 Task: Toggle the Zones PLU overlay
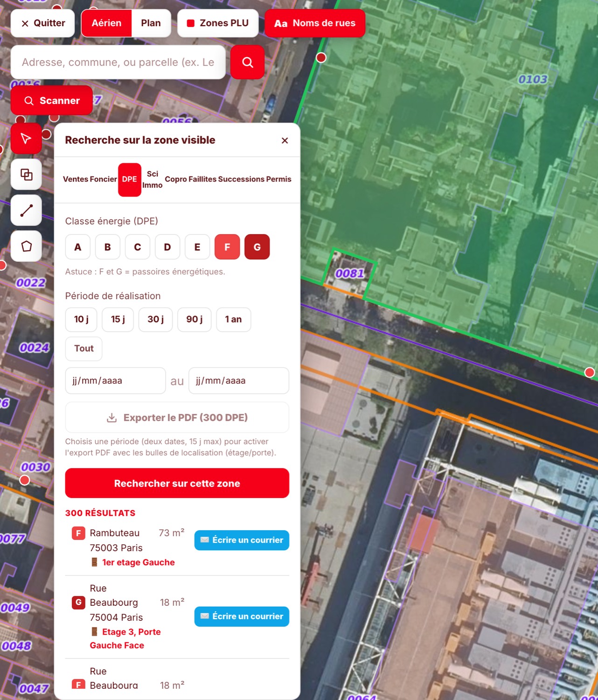(x=218, y=23)
